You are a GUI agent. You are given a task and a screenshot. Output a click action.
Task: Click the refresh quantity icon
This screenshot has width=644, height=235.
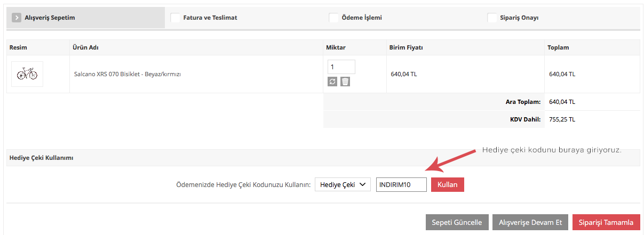[x=332, y=82]
